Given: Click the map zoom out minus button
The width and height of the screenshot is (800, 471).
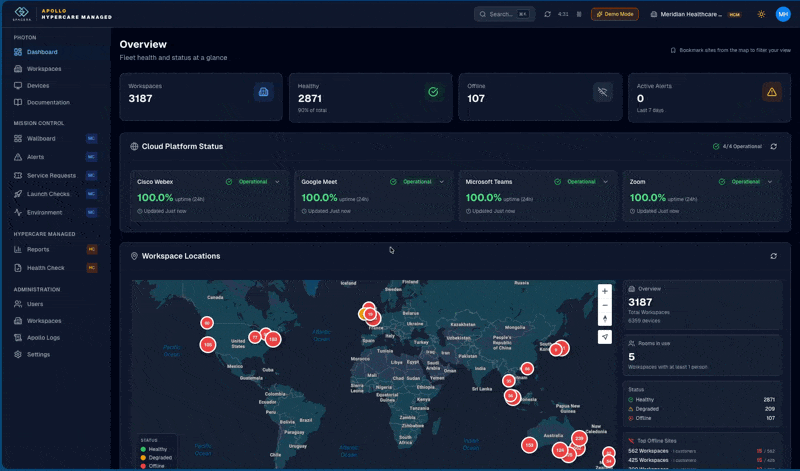Looking at the screenshot, I should pyautogui.click(x=605, y=305).
